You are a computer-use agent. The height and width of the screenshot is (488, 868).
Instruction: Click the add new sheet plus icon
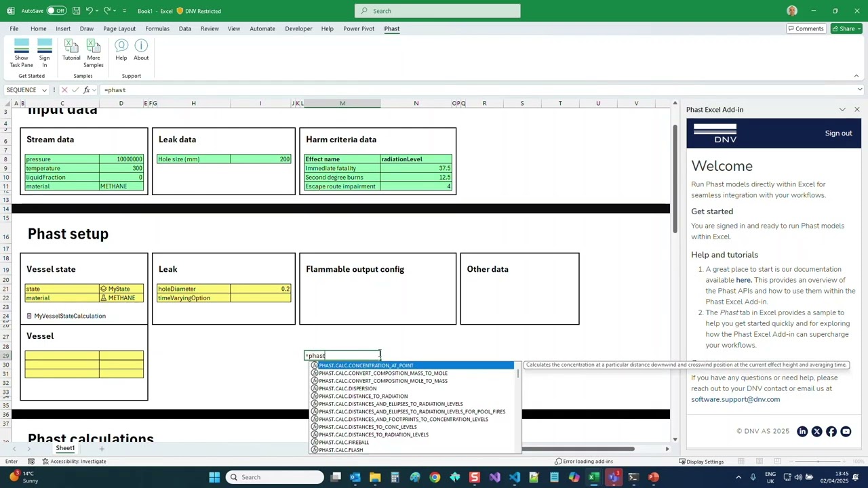coord(102,449)
